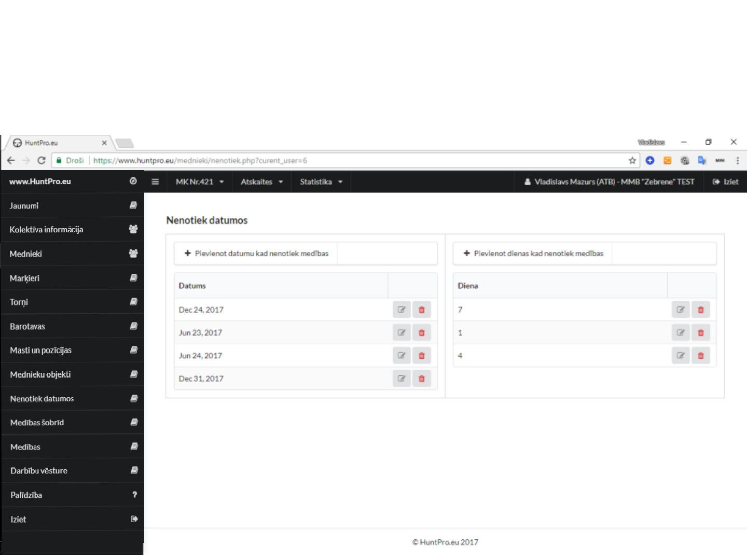Delete the Dec 24, 2017 date entry
Screen dimensions: 747x560
coord(422,310)
